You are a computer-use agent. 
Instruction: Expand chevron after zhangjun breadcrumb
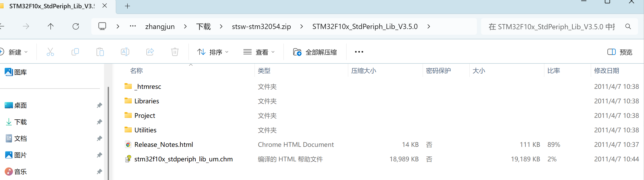pos(185,26)
